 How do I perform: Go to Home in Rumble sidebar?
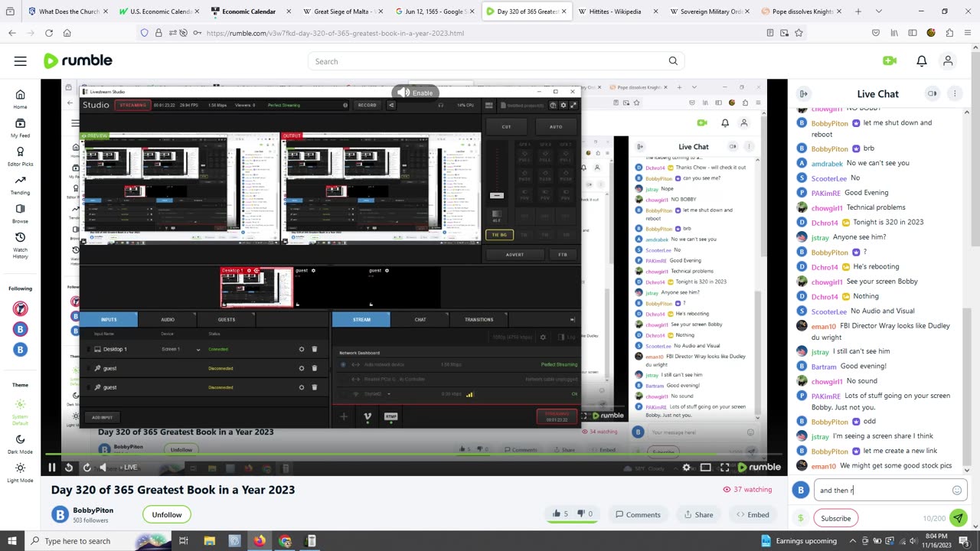click(20, 99)
